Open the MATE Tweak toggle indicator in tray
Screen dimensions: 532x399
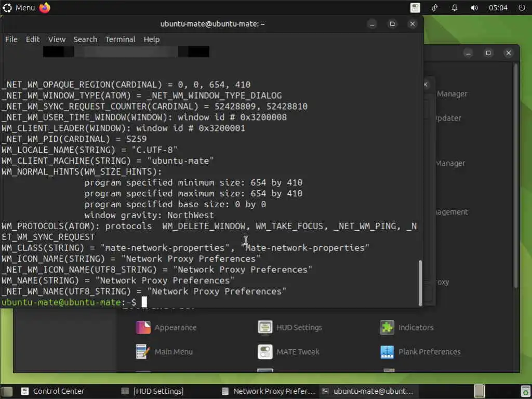415,7
